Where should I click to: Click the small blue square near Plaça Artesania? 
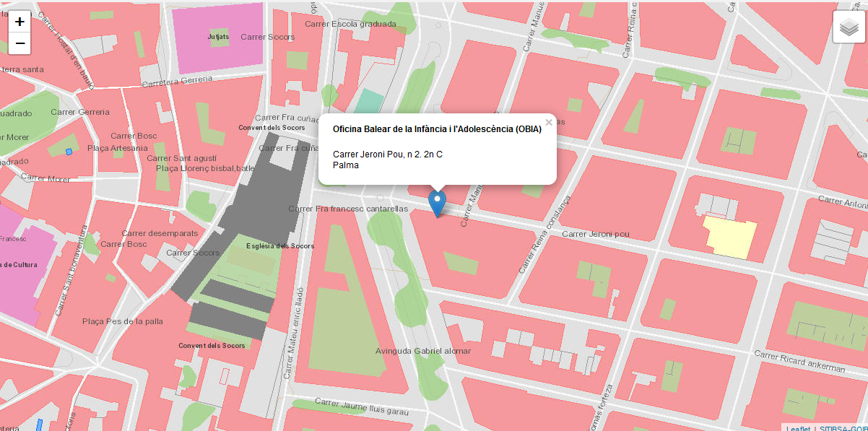[69, 152]
